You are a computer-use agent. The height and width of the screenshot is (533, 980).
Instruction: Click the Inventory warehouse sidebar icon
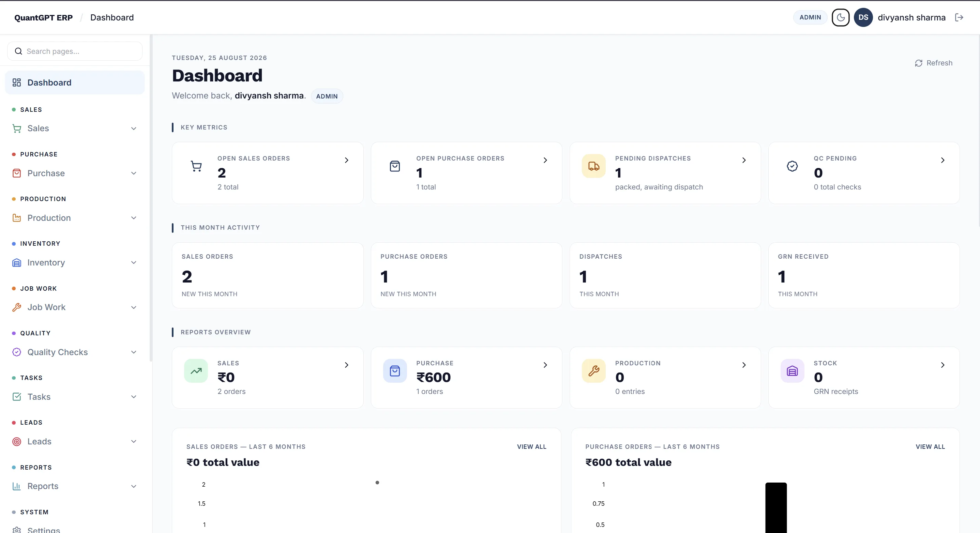point(17,263)
